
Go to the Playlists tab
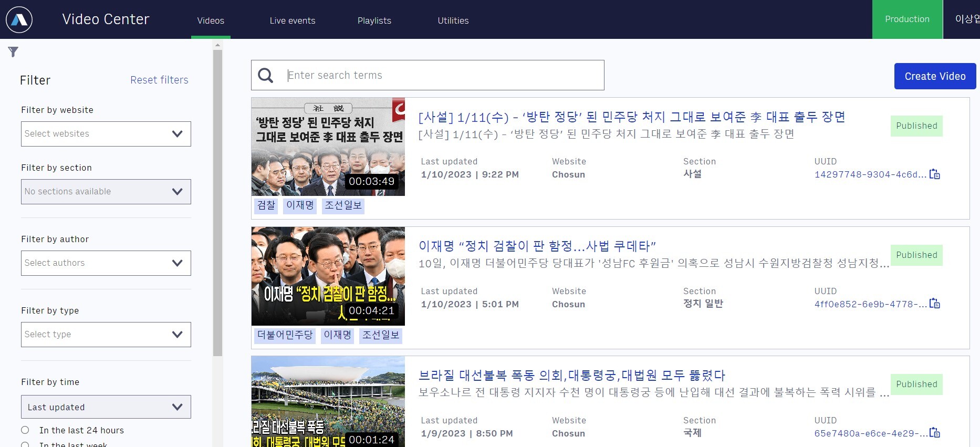374,20
